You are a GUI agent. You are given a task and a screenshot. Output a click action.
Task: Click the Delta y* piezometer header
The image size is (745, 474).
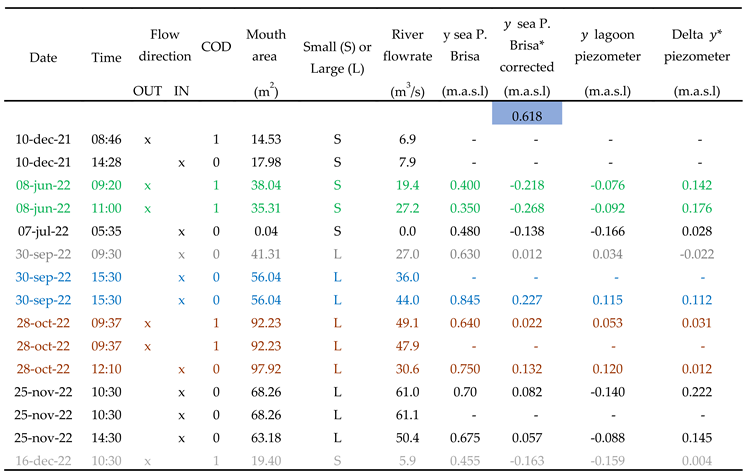tap(697, 47)
